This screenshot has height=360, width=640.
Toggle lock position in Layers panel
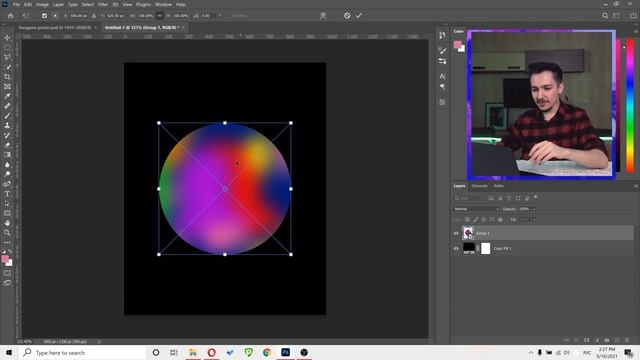[x=484, y=220]
